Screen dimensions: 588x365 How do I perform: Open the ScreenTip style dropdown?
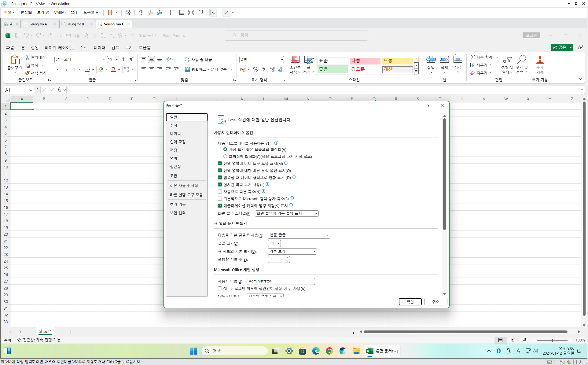[x=287, y=213]
